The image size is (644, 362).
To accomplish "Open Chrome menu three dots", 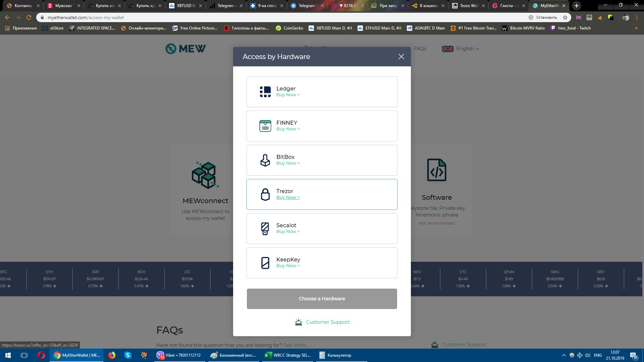I will click(x=637, y=17).
